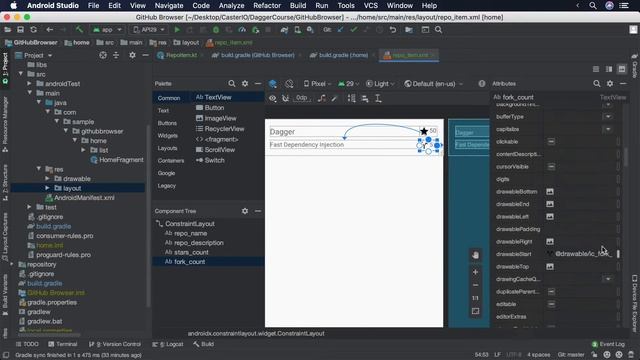
Task: Toggle the cursorVisible attribute checkbox
Action: (x=551, y=167)
